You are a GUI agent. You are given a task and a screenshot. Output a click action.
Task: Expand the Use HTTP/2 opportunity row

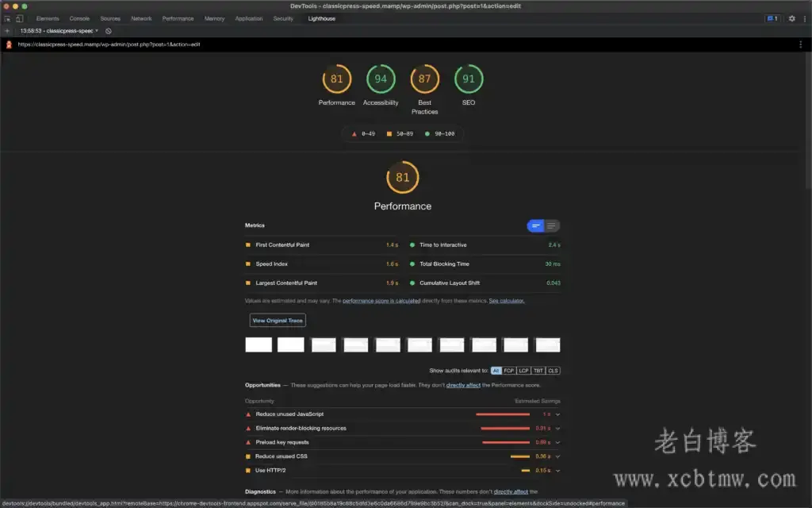pyautogui.click(x=557, y=471)
